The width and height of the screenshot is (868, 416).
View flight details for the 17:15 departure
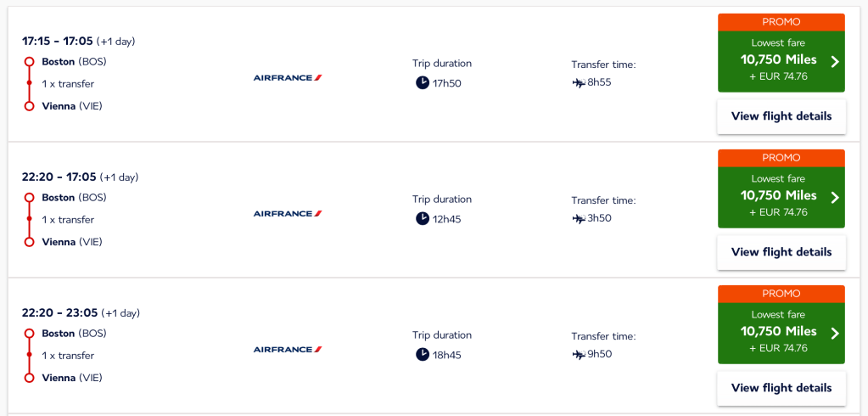click(x=781, y=116)
